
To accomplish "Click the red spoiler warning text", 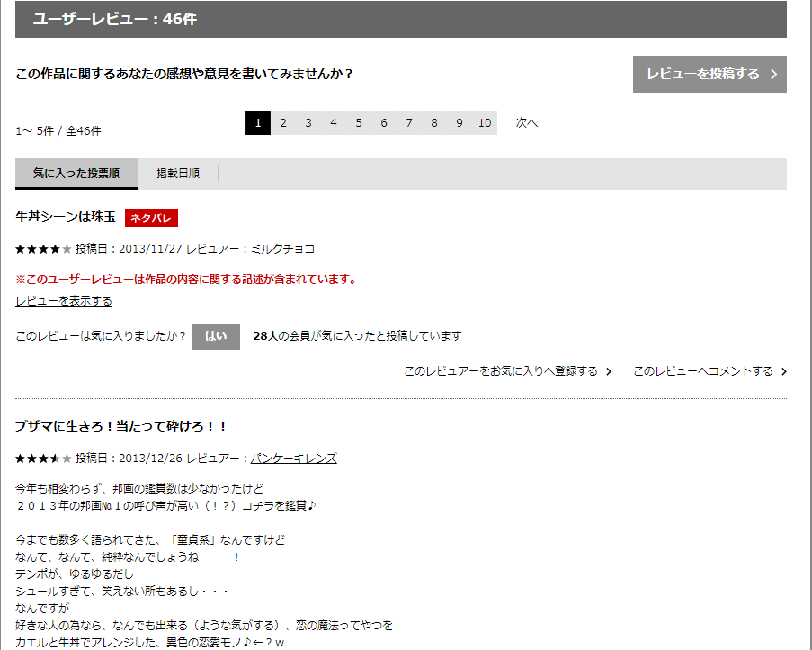I will (187, 280).
